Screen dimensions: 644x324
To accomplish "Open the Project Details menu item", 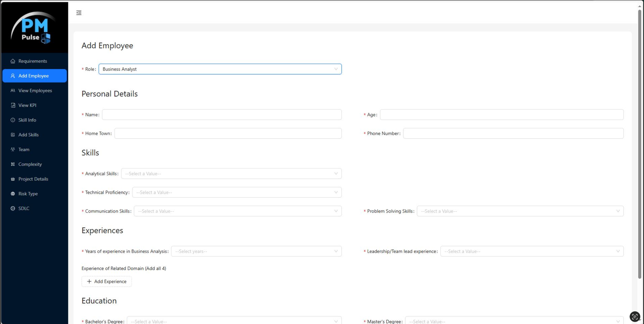I will pyautogui.click(x=33, y=179).
